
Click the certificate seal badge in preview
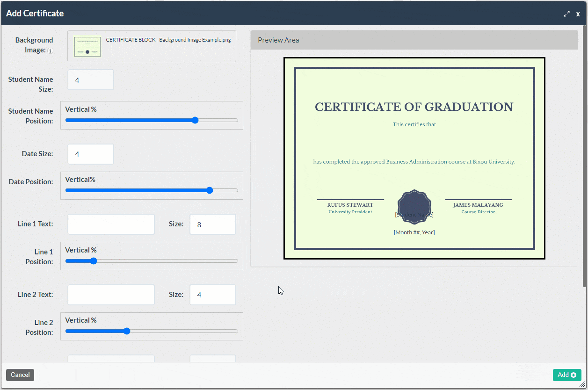pos(414,206)
